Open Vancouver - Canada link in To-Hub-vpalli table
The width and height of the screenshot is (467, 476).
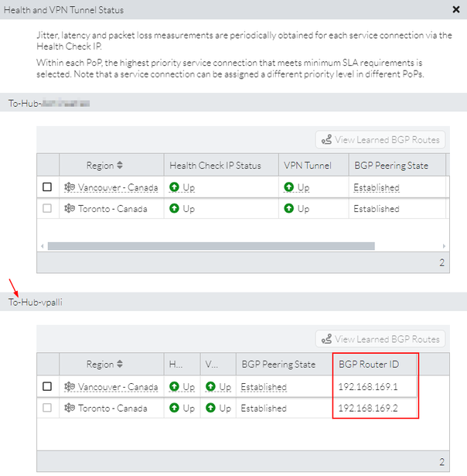click(118, 386)
